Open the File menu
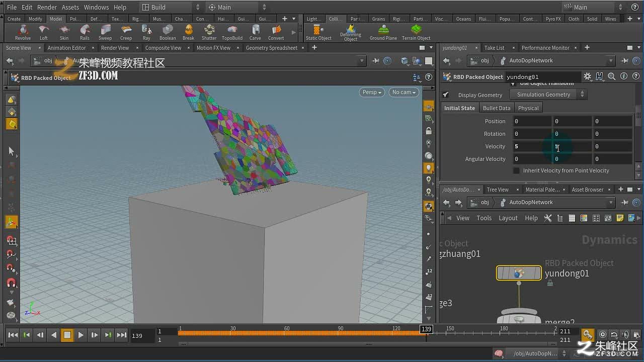 [x=12, y=7]
